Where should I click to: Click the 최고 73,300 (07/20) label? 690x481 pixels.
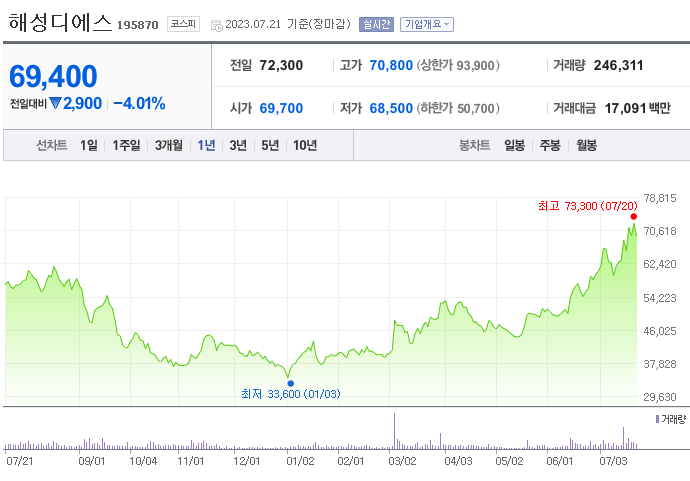point(587,206)
